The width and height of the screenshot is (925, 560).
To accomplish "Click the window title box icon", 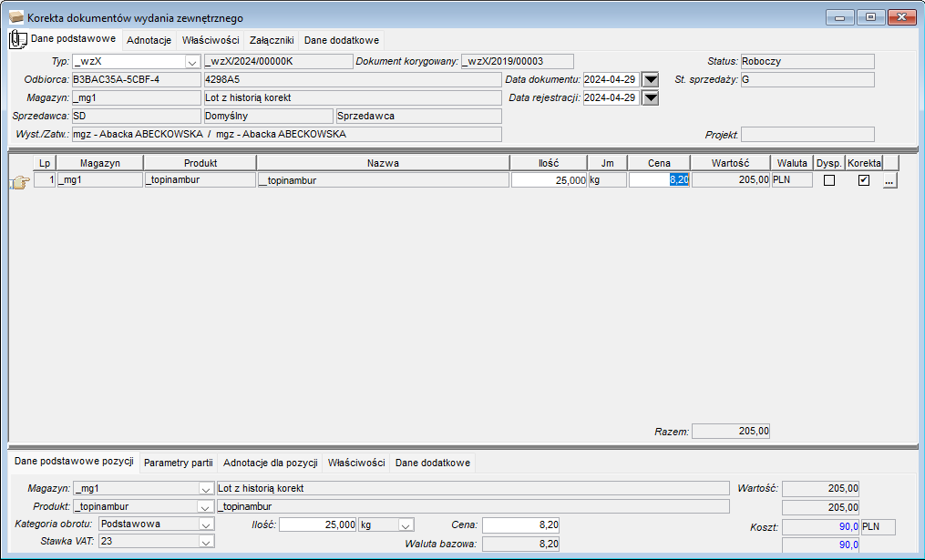I will [16, 17].
